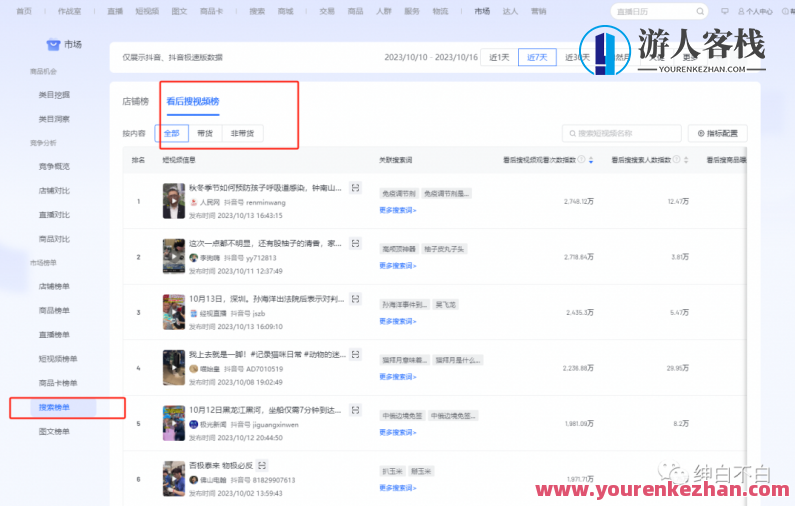Image resolution: width=795 pixels, height=506 pixels.
Task: Select the 带货 content filter
Action: coord(205,133)
